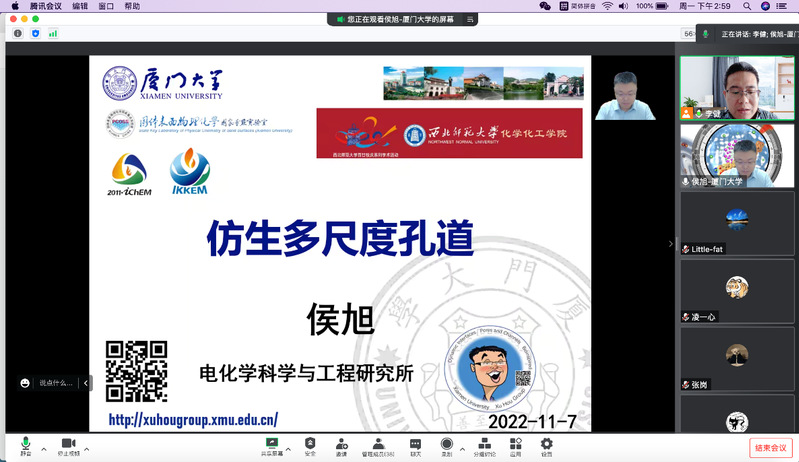Screen dimensions: 799x462
Task: Expand the arrow next to Stop Video
Action: click(x=87, y=448)
